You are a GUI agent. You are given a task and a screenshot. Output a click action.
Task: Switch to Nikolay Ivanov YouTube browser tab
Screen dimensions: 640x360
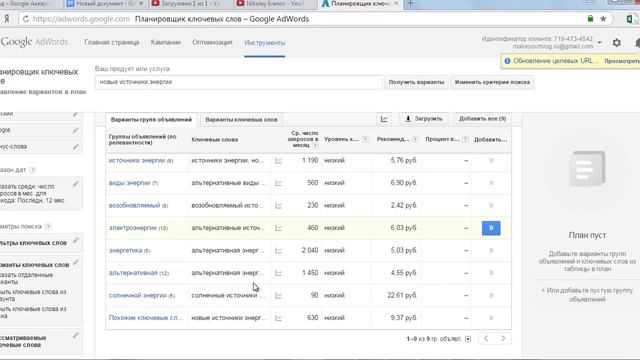(x=274, y=4)
